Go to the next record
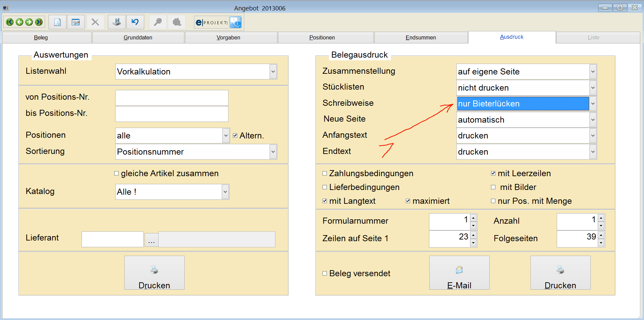644x320 pixels. click(x=29, y=22)
